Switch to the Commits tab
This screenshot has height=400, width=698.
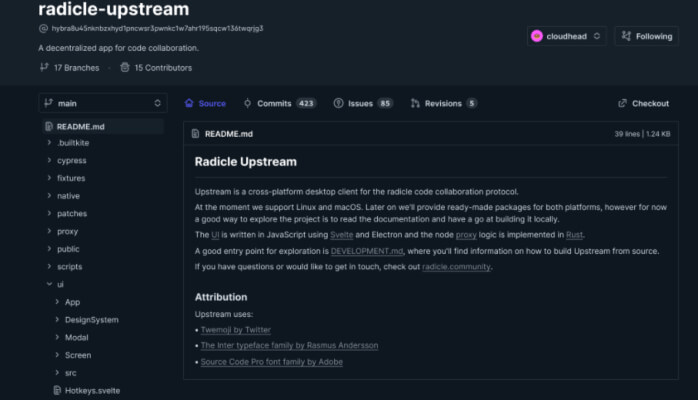280,103
